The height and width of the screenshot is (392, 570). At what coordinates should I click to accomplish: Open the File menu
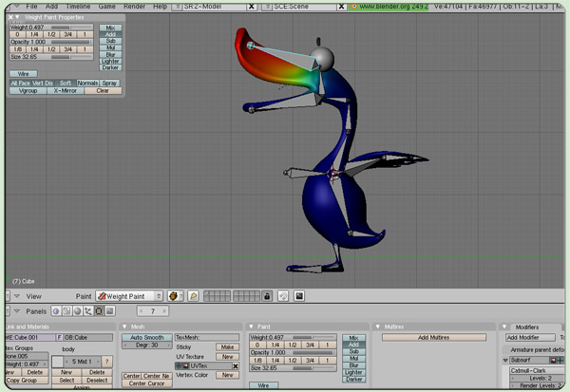pos(31,7)
